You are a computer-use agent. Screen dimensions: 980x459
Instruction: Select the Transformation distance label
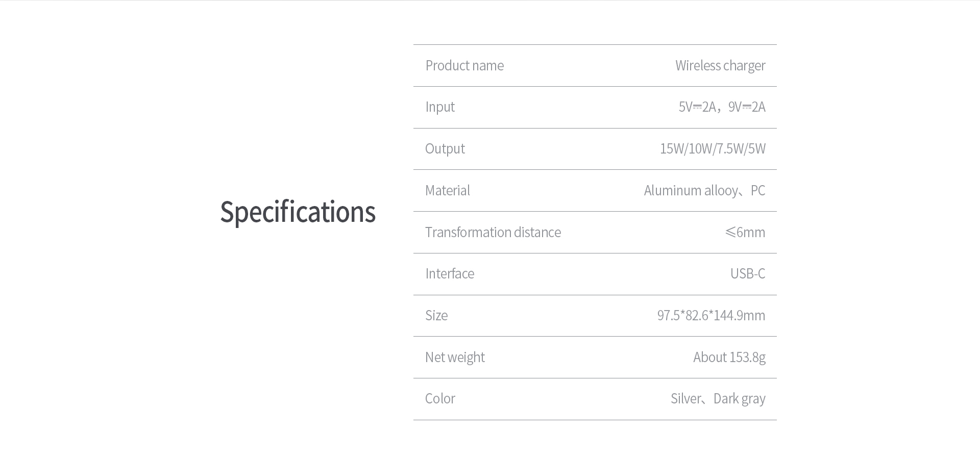[x=493, y=232]
